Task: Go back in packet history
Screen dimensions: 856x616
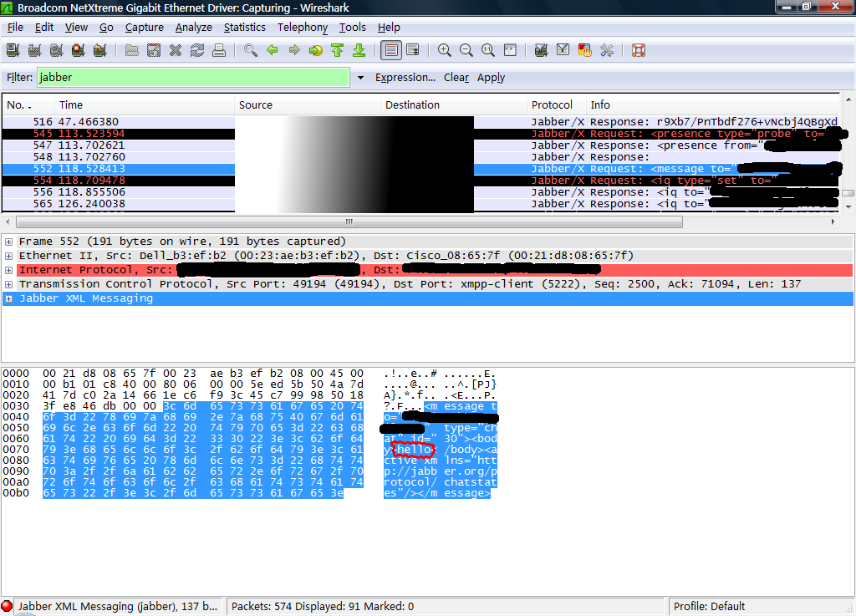Action: point(273,51)
